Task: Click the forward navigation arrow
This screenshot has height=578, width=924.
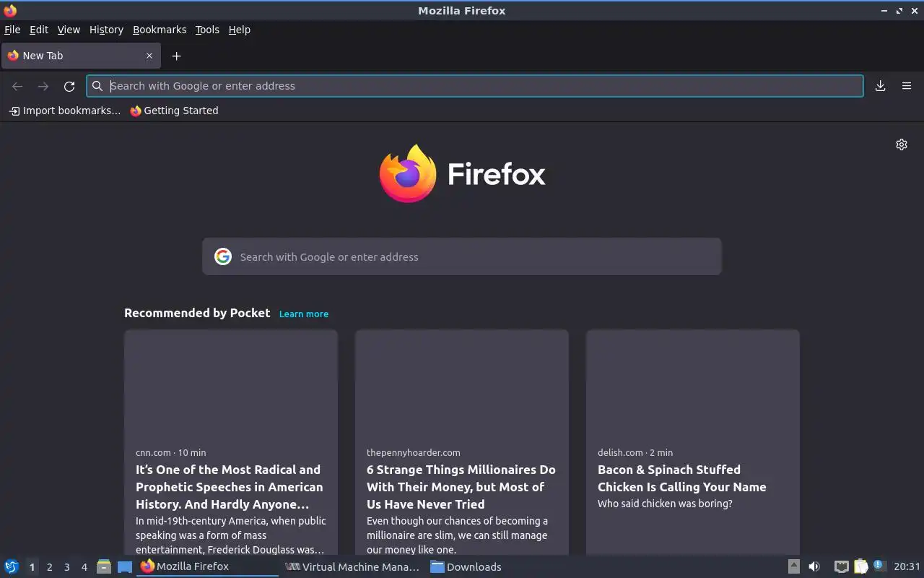Action: pyautogui.click(x=43, y=86)
